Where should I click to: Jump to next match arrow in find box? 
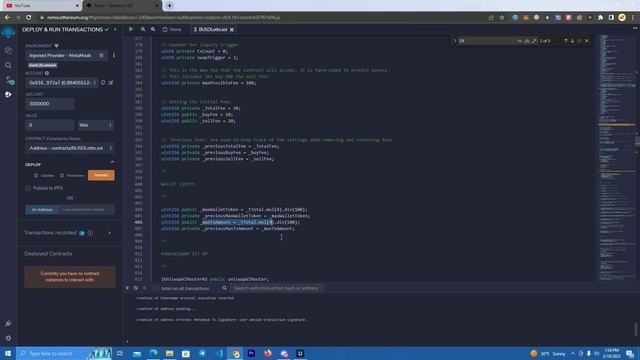572,41
